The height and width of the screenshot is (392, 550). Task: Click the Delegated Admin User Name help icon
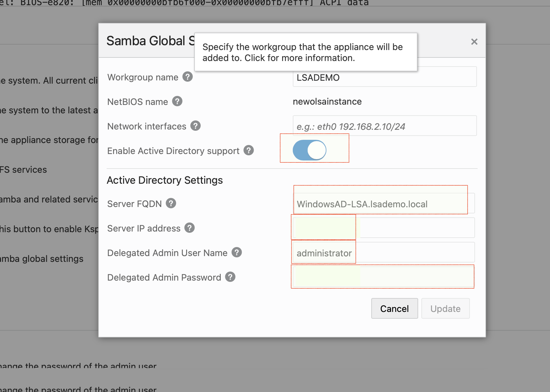point(236,253)
